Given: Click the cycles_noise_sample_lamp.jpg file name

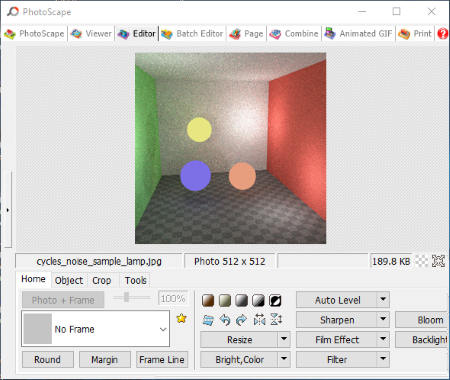Looking at the screenshot, I should pyautogui.click(x=99, y=261).
